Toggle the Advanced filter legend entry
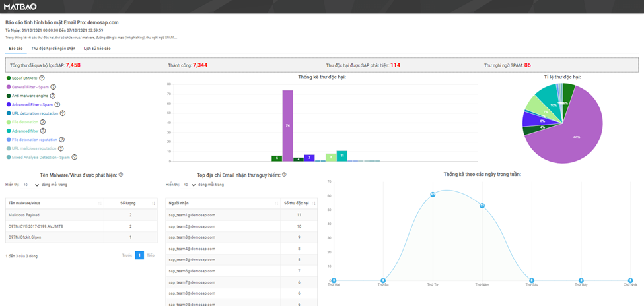 pyautogui.click(x=24, y=131)
